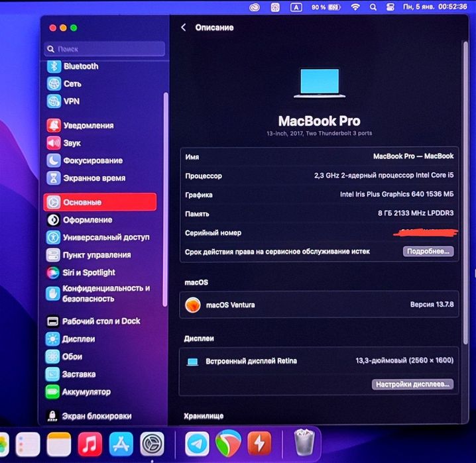Open Уведомления notifications settings

[x=80, y=126]
